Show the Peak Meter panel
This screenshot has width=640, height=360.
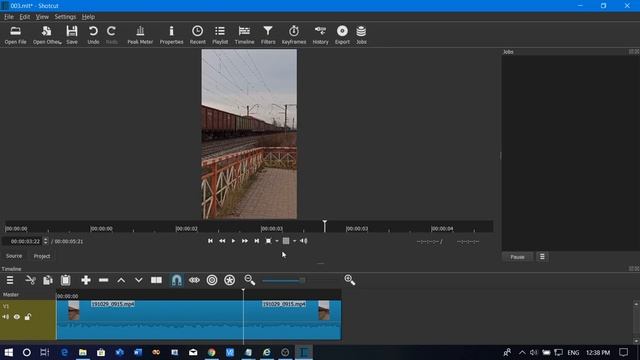140,35
